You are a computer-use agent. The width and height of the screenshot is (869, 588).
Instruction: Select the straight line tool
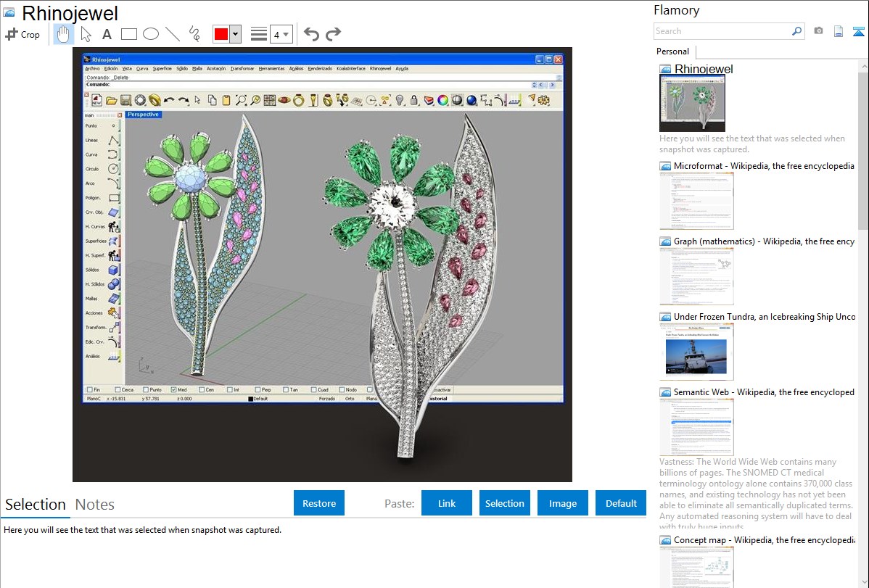click(173, 34)
